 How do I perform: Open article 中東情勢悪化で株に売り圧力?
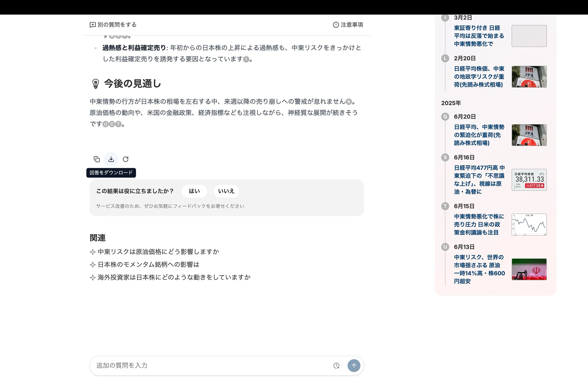(479, 224)
